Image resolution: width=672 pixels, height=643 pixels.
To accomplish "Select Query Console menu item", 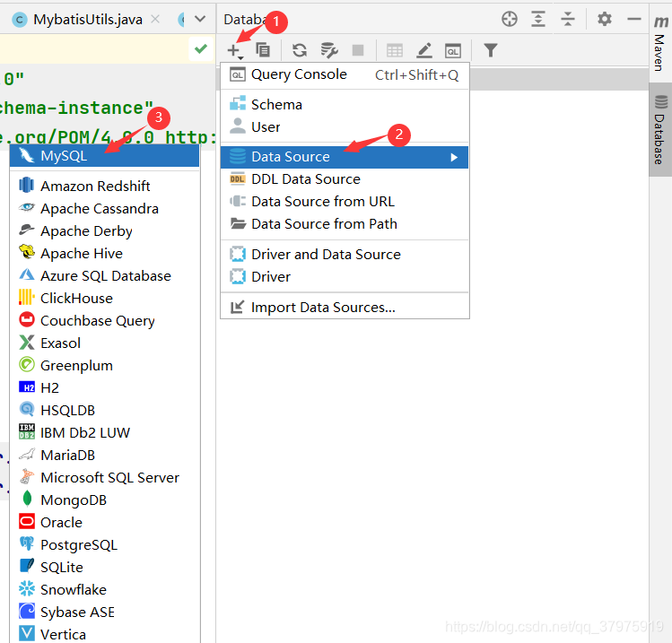I will (x=345, y=75).
